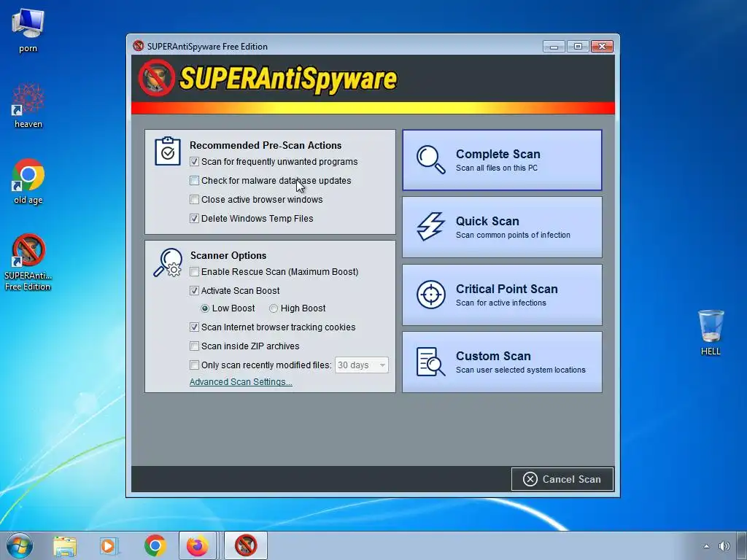Maximize the SUPERAntiSpyware window

[578, 46]
